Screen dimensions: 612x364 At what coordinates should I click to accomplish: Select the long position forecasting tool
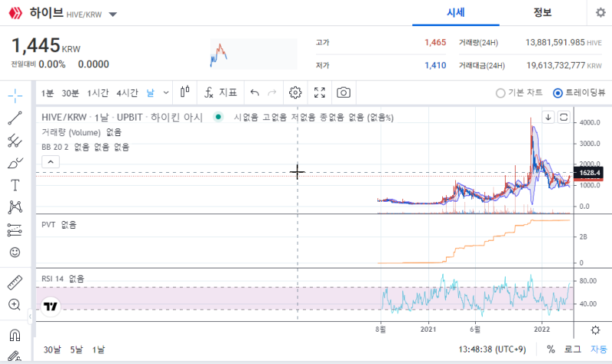[x=15, y=230]
